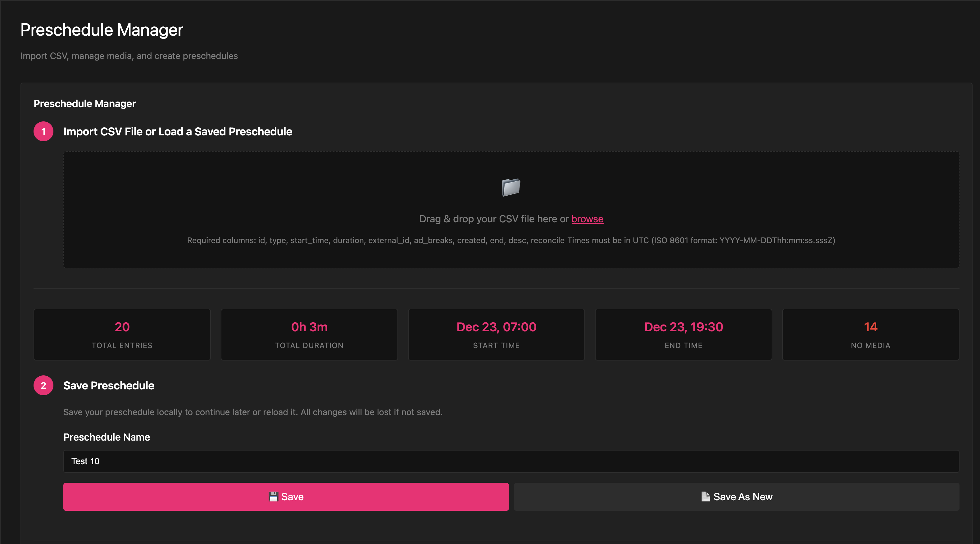Select the Start Time stat card

496,334
